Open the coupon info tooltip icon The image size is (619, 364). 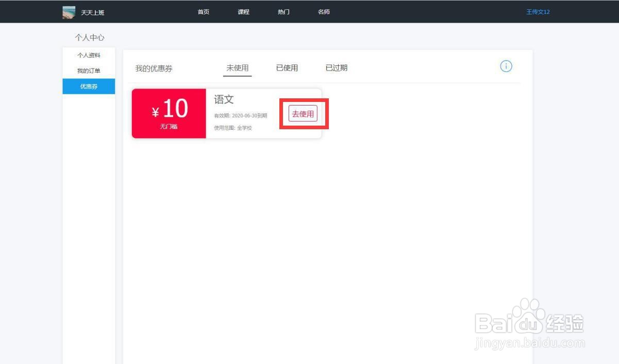506,66
